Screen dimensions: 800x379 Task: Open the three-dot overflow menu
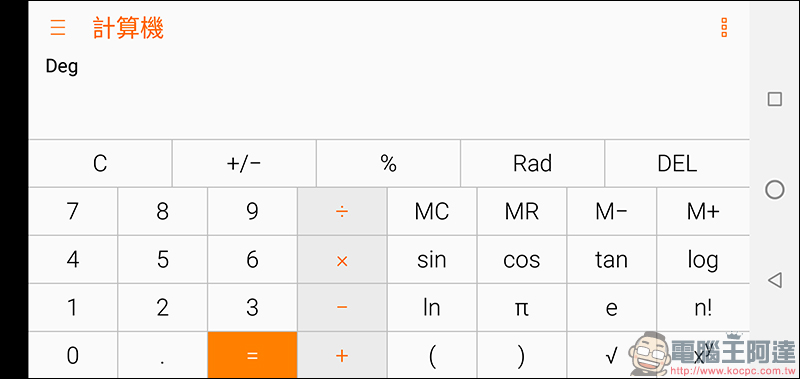(723, 28)
